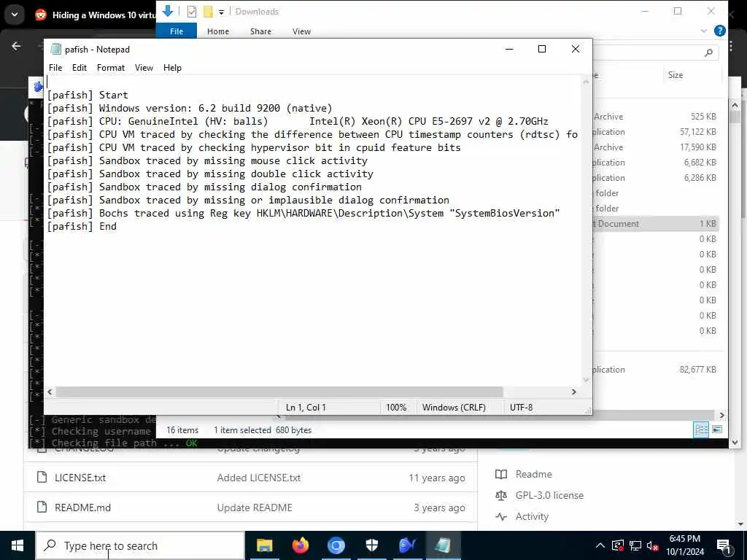Viewport: 747px width, 560px height.
Task: Click 'Windows (CRLF)' status bar entry
Action: (x=454, y=408)
